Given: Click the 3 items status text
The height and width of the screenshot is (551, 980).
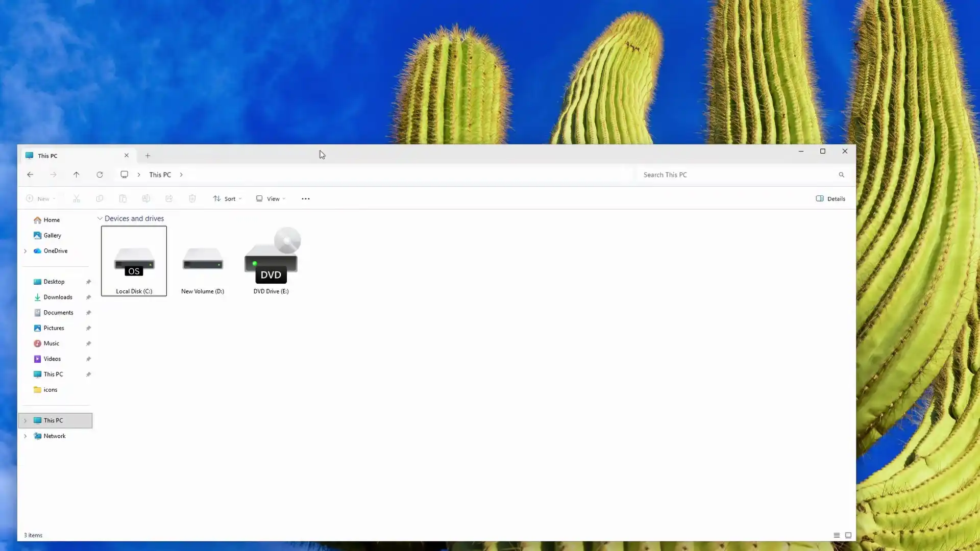Looking at the screenshot, I should tap(33, 535).
